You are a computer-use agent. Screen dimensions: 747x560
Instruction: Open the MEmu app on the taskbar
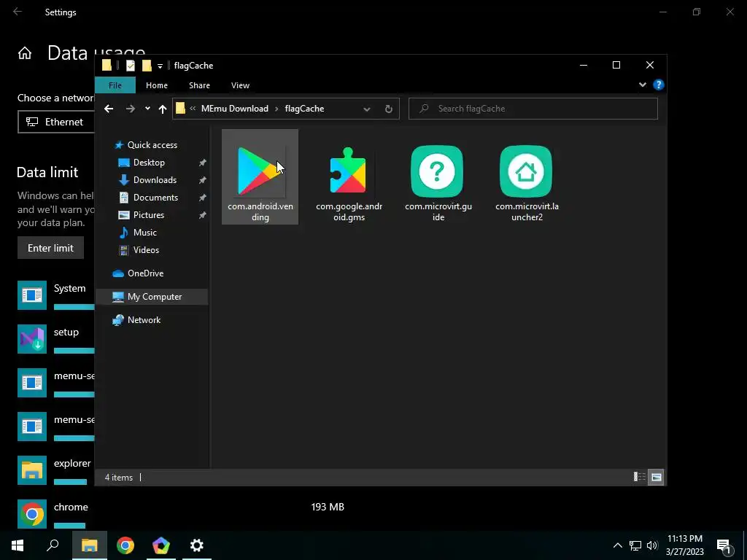coord(161,545)
